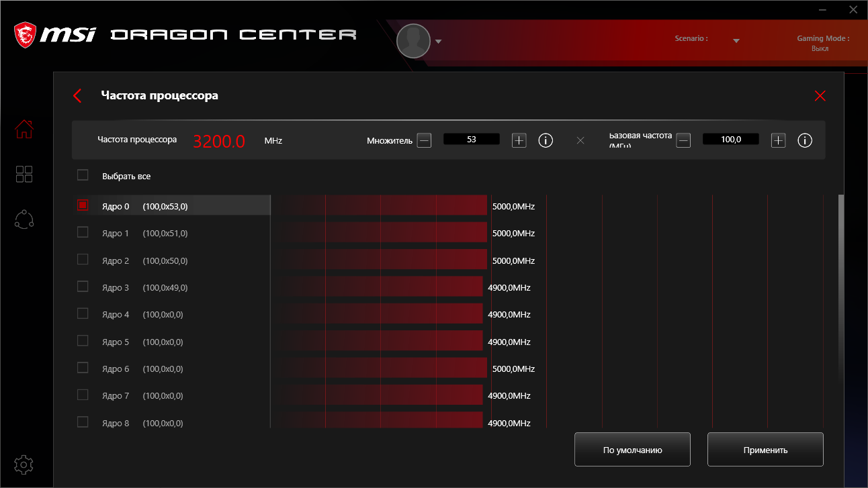Click the Gaming Mode Выкл toggle
Image resolution: width=868 pixels, height=488 pixels.
point(820,48)
